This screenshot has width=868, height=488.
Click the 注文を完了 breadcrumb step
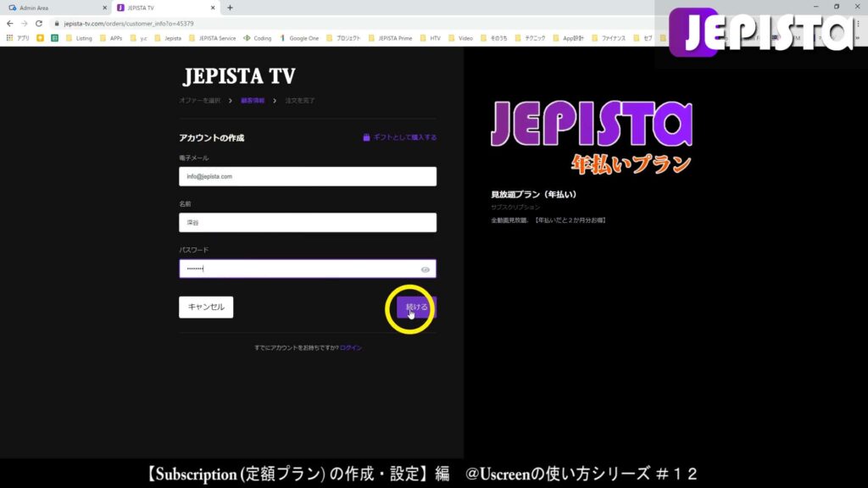pyautogui.click(x=300, y=101)
